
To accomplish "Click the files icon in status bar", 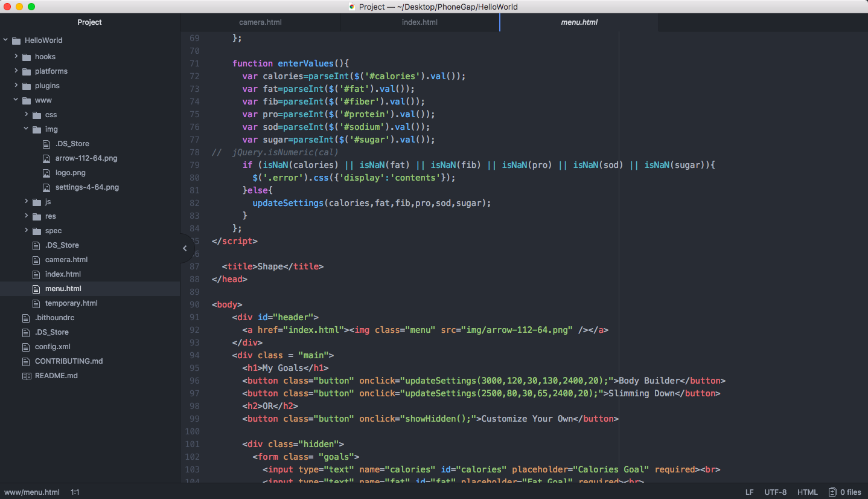I will pos(832,492).
